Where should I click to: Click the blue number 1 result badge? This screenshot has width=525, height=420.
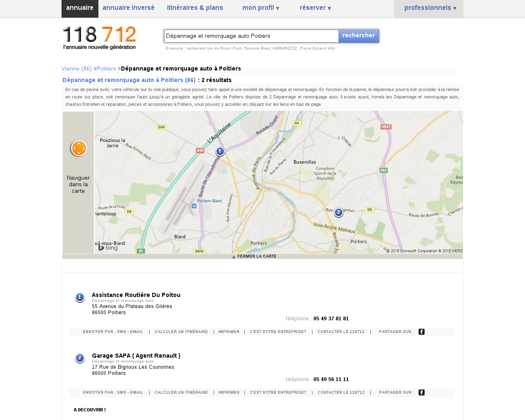[x=80, y=297]
